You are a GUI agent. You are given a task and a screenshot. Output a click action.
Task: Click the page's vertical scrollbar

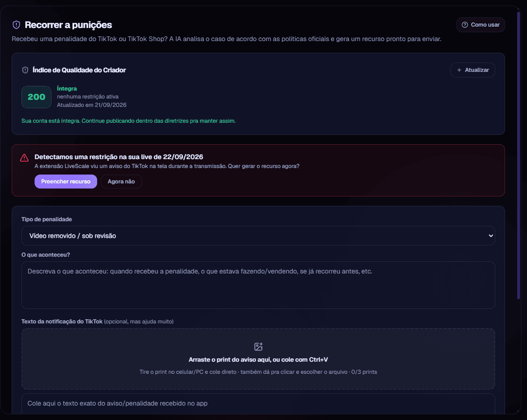click(x=519, y=154)
